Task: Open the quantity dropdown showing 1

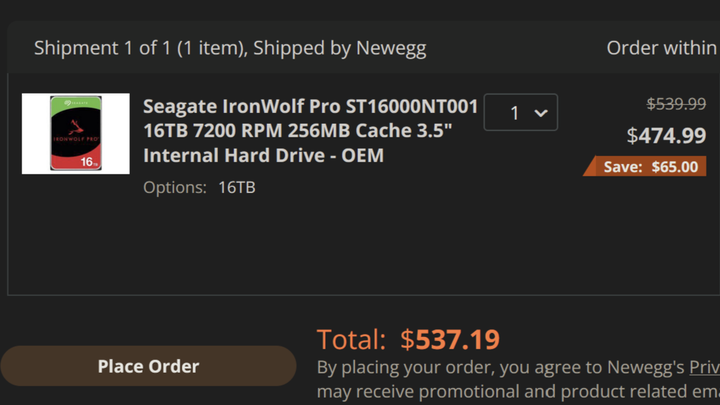Action: tap(520, 113)
